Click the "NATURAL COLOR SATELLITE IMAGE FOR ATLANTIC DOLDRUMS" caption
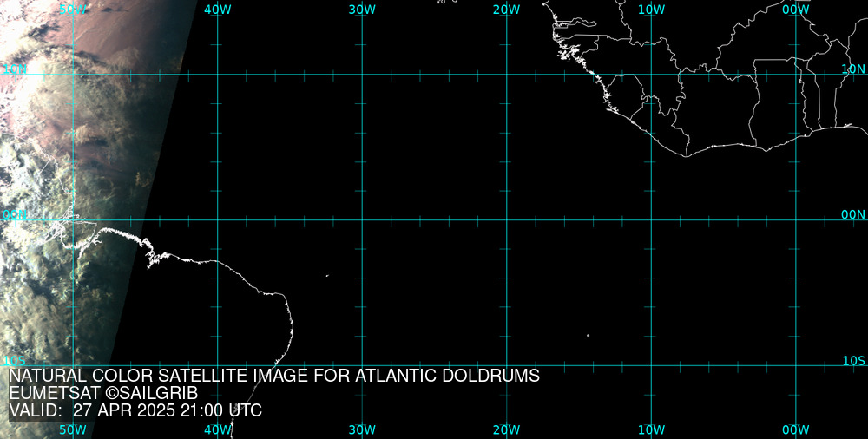 (x=274, y=376)
